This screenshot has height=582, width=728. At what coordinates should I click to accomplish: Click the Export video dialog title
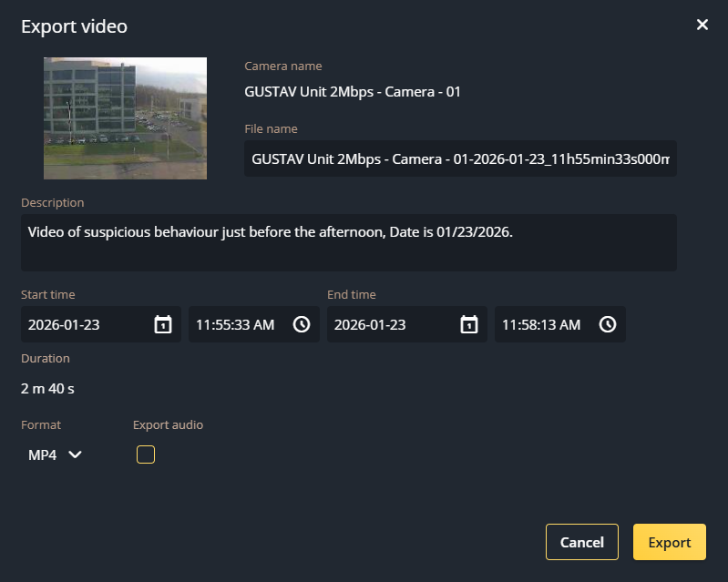point(74,26)
